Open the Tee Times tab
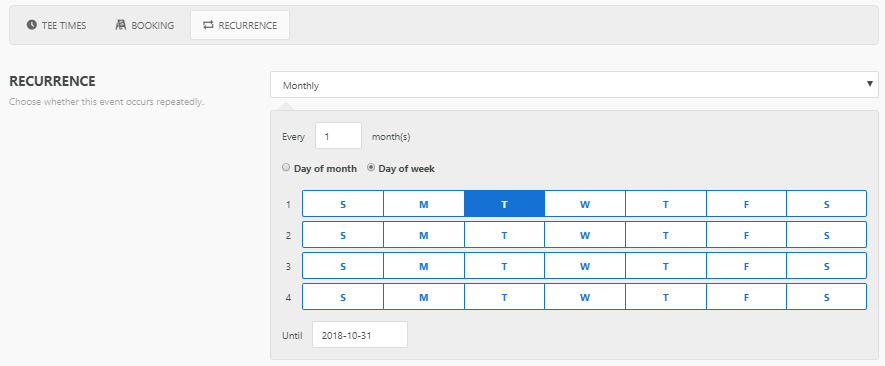The width and height of the screenshot is (885, 366). [x=56, y=25]
